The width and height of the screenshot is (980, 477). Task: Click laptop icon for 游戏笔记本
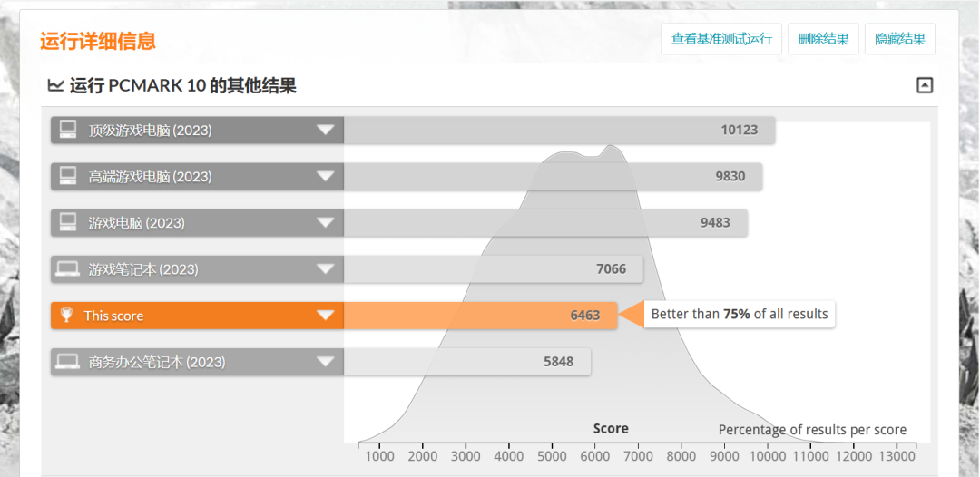[67, 269]
